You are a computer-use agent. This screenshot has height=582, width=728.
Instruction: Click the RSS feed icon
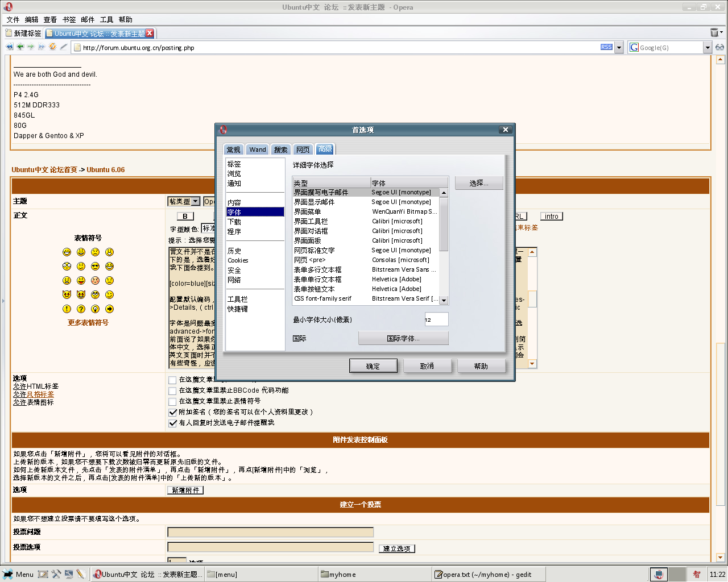[x=606, y=47]
